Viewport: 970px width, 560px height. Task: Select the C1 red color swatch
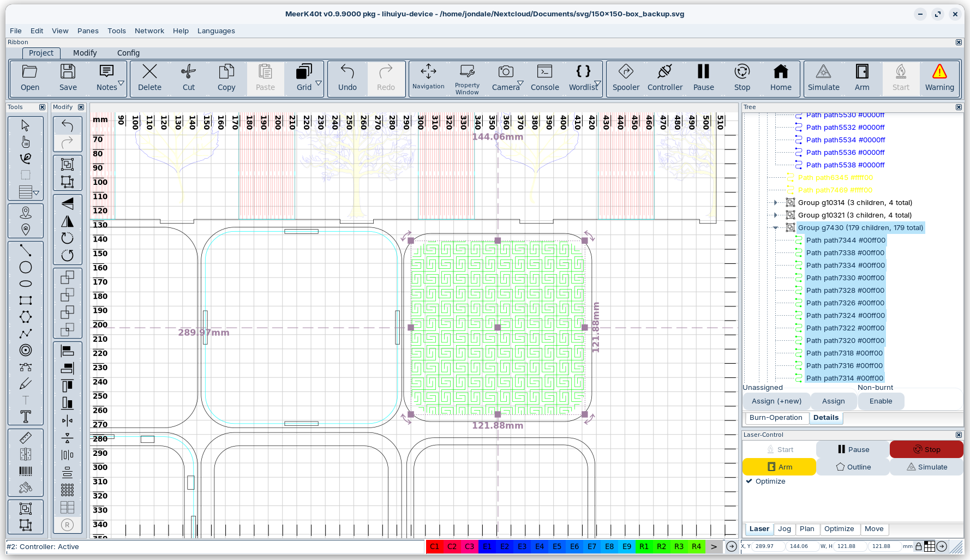[x=434, y=546]
